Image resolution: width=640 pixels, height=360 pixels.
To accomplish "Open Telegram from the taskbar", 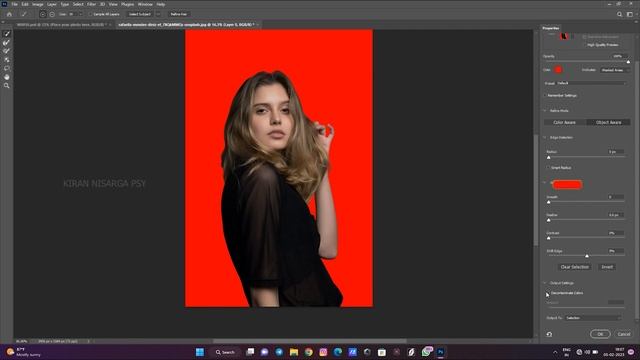I will (279, 352).
